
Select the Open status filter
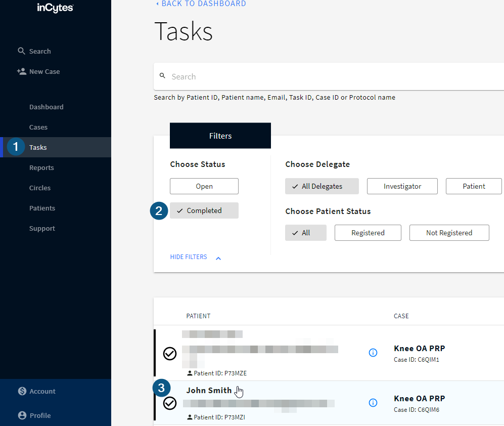tap(204, 186)
